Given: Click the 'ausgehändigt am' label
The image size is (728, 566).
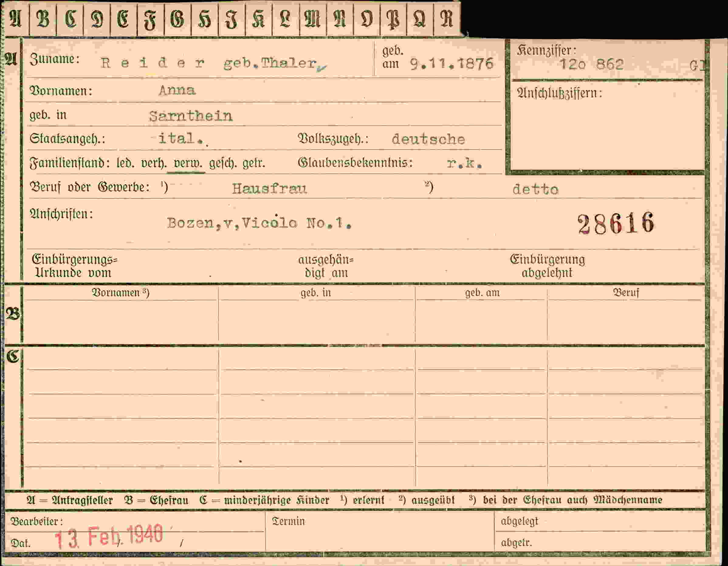Looking at the screenshot, I should point(326,266).
